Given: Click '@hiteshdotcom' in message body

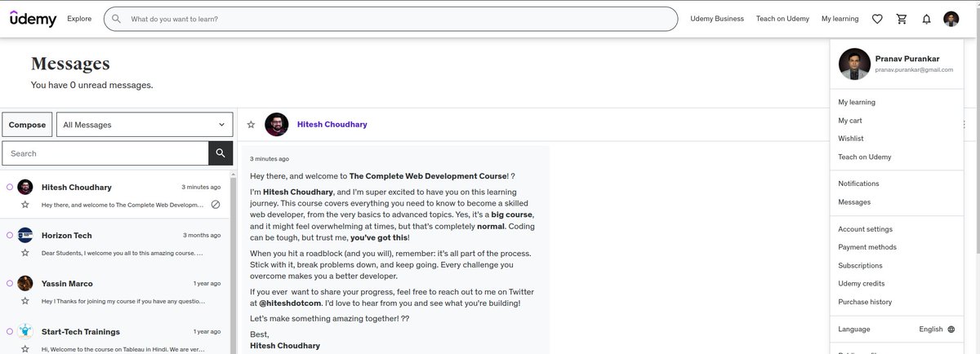Looking at the screenshot, I should tap(289, 303).
